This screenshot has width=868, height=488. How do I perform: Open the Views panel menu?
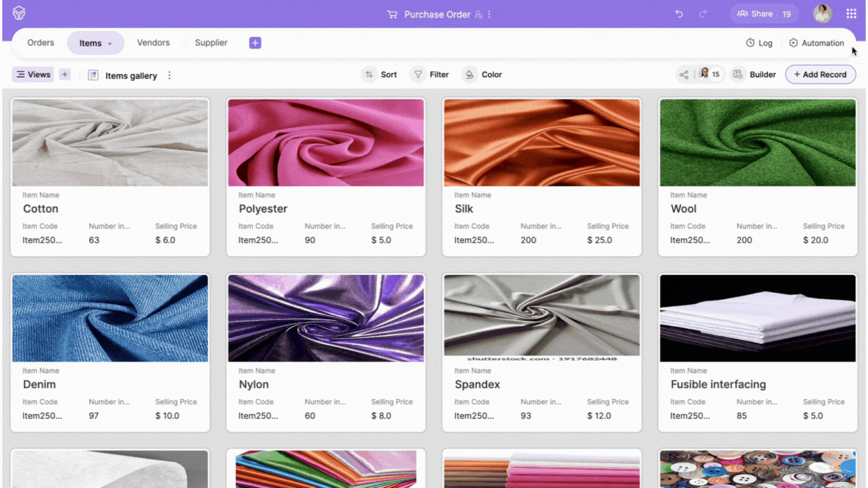(x=33, y=74)
